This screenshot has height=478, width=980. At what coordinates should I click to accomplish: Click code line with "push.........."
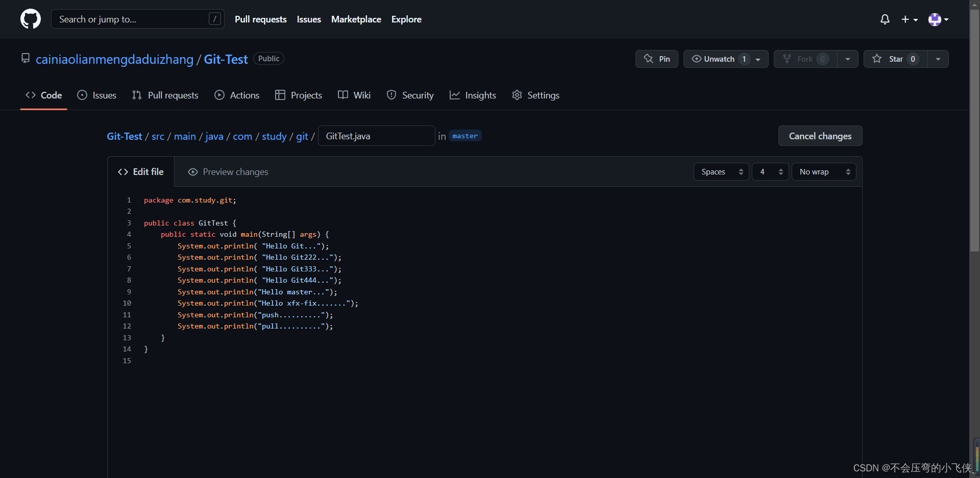point(255,315)
